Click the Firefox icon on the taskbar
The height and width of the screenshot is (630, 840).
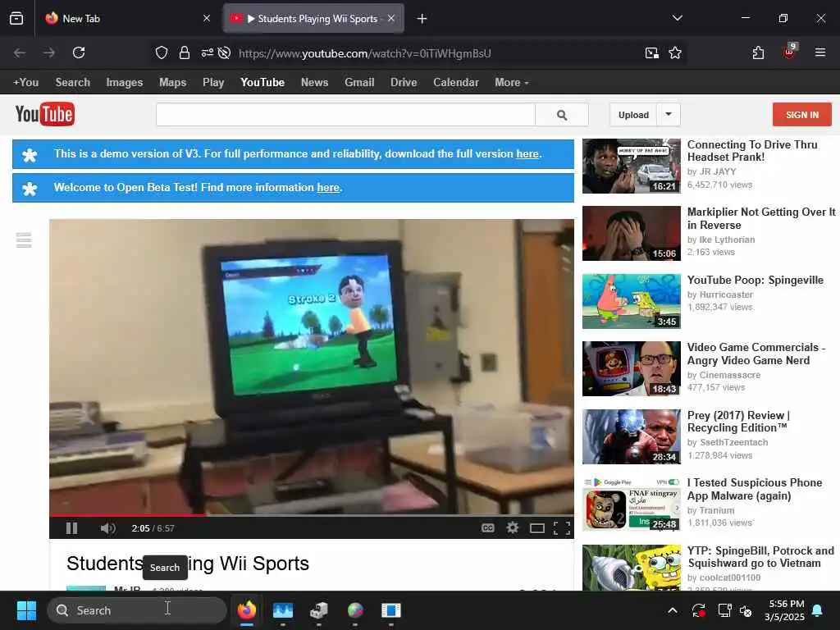click(x=246, y=610)
